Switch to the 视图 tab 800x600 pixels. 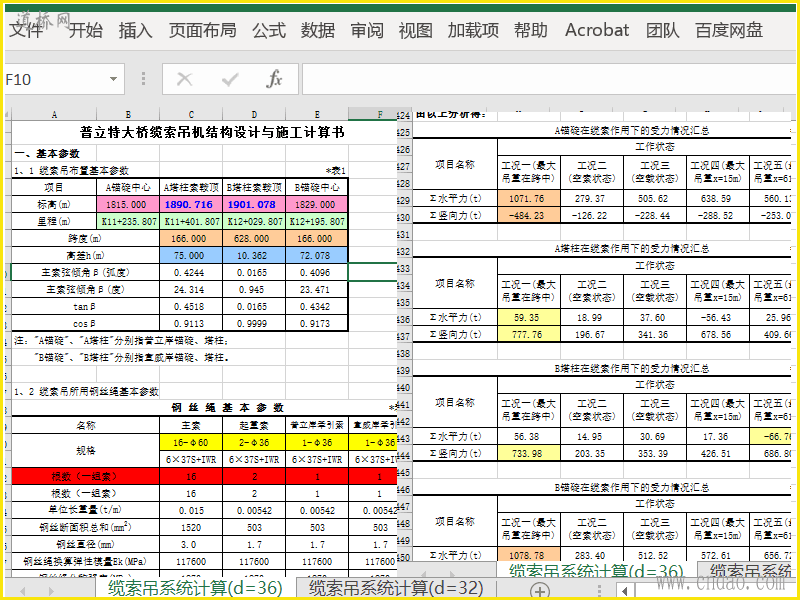(415, 30)
